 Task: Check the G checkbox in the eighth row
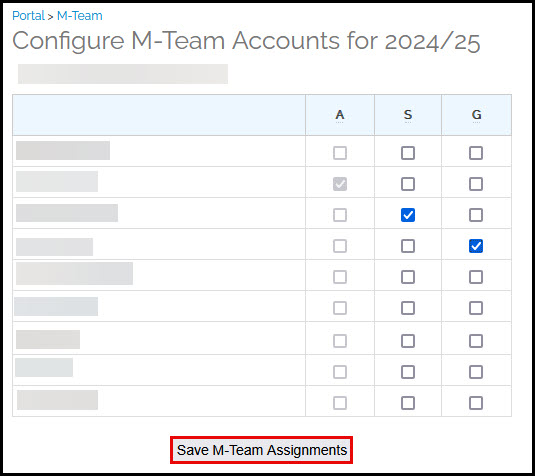pyautogui.click(x=476, y=372)
